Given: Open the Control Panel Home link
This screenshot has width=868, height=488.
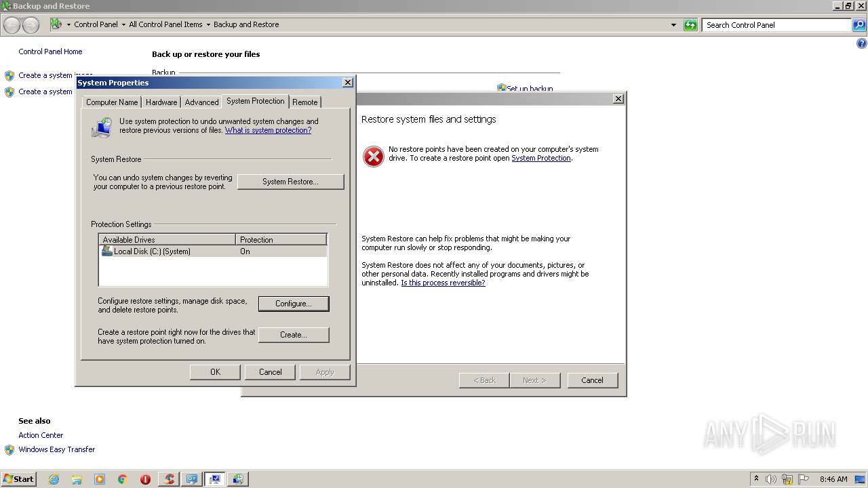Looking at the screenshot, I should pos(50,52).
